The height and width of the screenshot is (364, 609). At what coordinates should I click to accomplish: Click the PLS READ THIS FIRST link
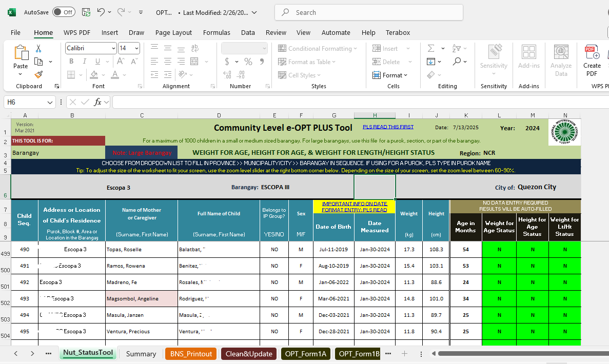click(388, 127)
